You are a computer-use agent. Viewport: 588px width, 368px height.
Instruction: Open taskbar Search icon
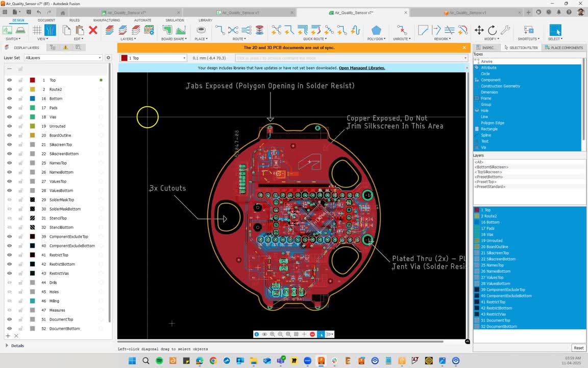click(x=146, y=361)
